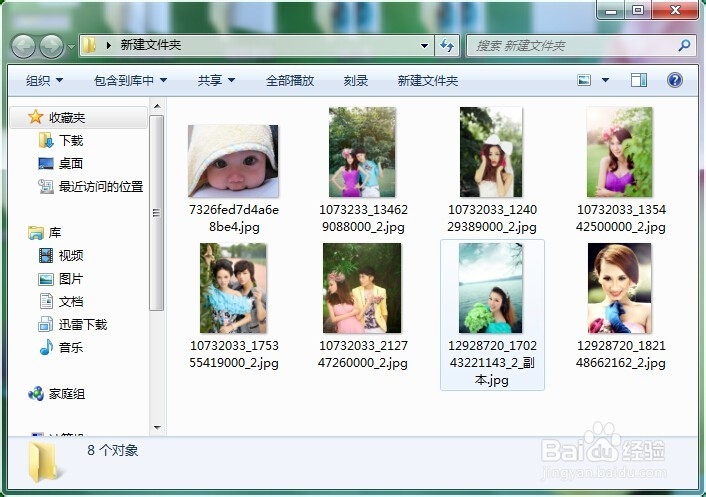Select the baby photo thumbnail 7326fed7d4a6e8be4.jpg
This screenshot has height=497, width=706.
[233, 161]
